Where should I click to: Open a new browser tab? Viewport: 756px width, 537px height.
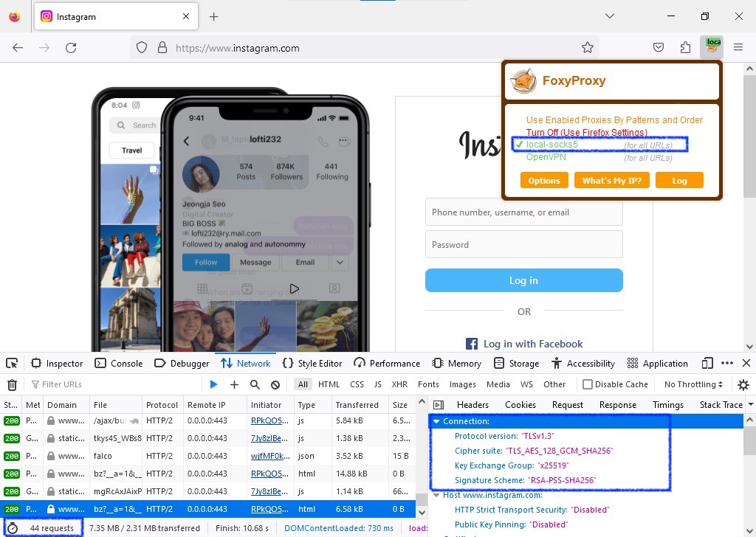click(213, 17)
